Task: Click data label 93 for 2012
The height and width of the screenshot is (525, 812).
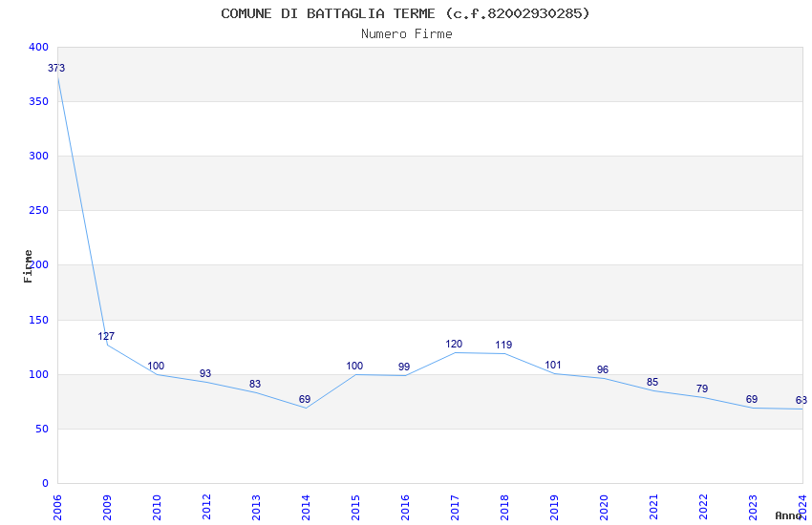Action: (x=205, y=373)
